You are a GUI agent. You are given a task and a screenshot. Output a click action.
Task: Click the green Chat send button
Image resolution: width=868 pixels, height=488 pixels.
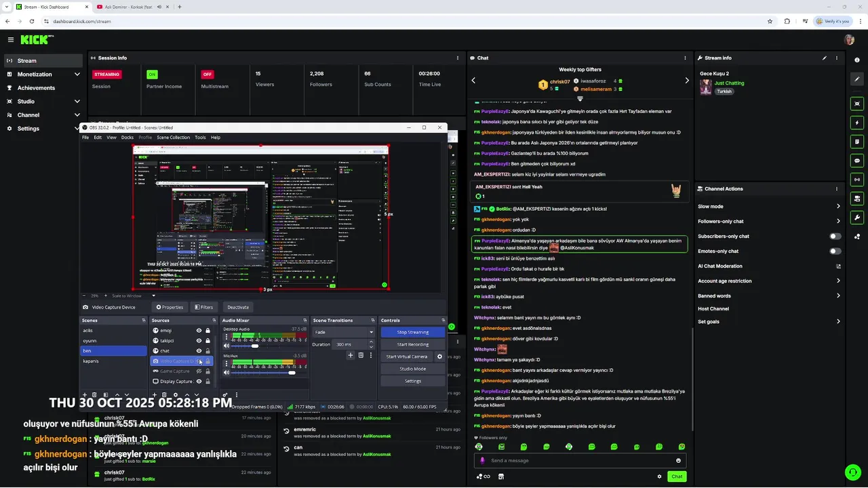[x=677, y=476]
